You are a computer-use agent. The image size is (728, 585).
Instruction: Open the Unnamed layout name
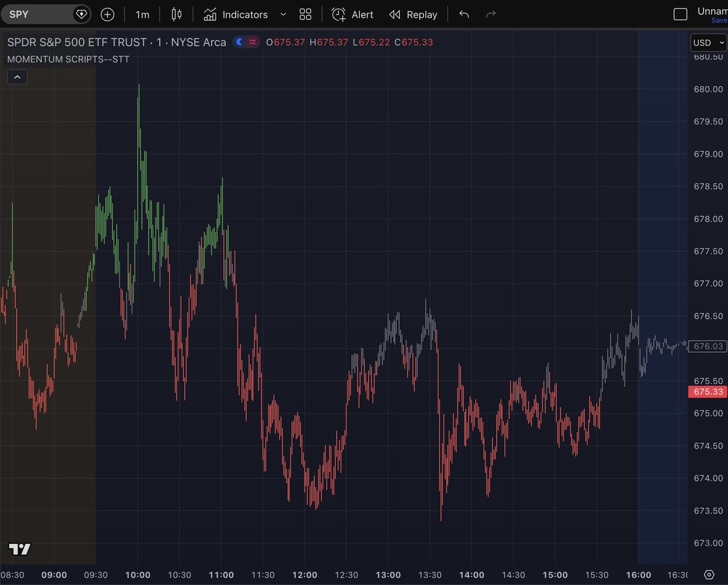click(712, 11)
